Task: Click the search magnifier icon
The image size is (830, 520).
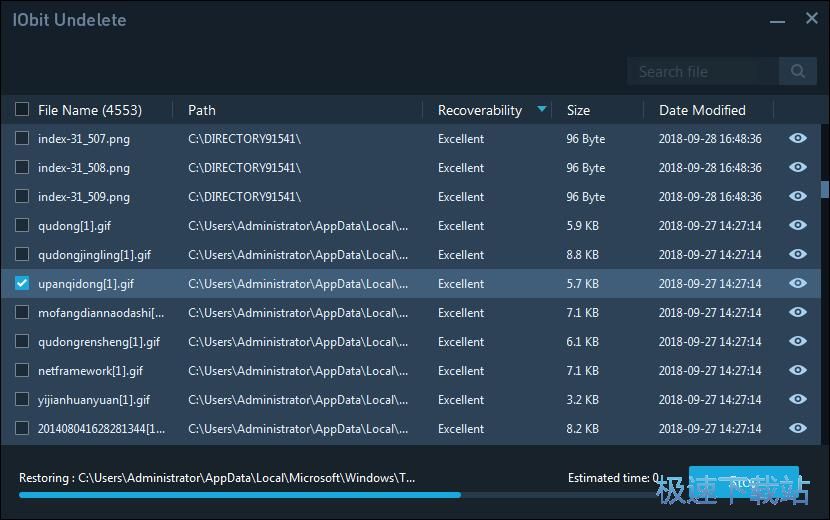Action: tap(798, 71)
